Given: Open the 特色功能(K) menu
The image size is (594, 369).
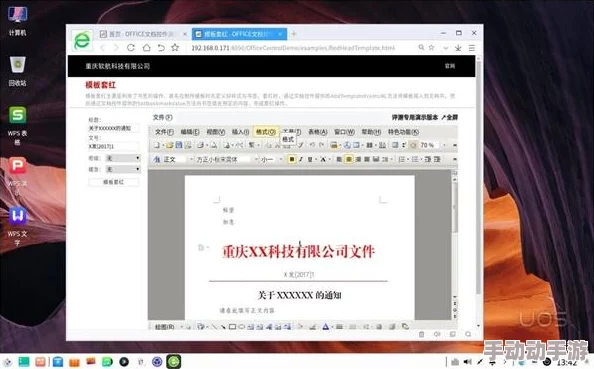Looking at the screenshot, I should coord(403,132).
